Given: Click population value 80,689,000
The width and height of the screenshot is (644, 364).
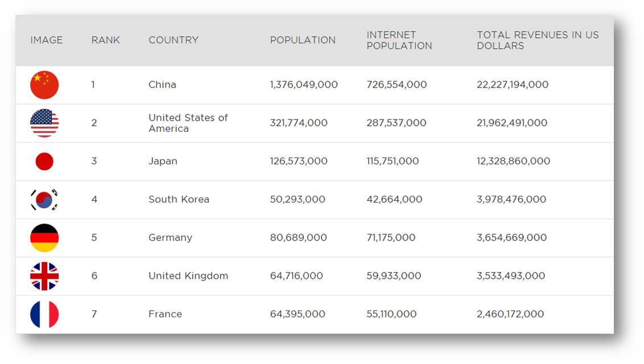Looking at the screenshot, I should 298,238.
